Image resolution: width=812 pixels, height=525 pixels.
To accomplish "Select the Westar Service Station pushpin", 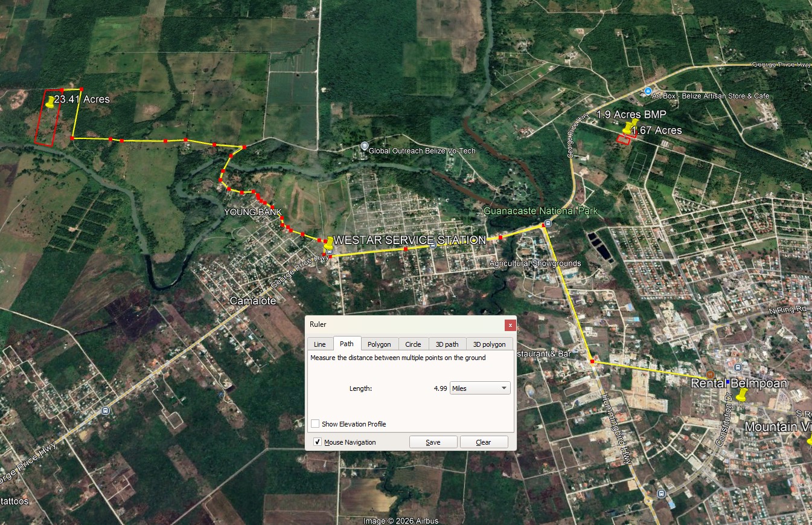I will pyautogui.click(x=328, y=243).
